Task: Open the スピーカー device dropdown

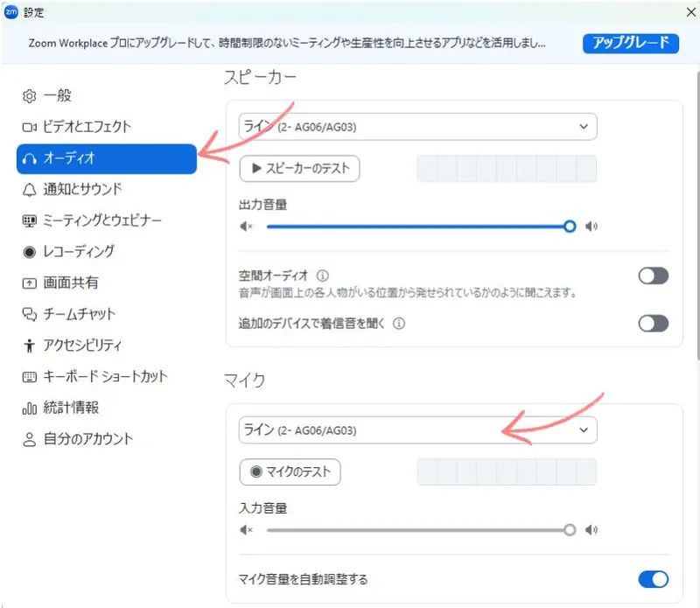Action: tap(417, 127)
